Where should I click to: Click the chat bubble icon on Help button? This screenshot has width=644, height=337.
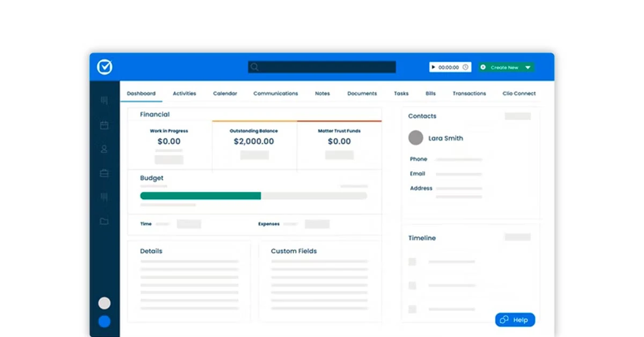[x=503, y=319]
